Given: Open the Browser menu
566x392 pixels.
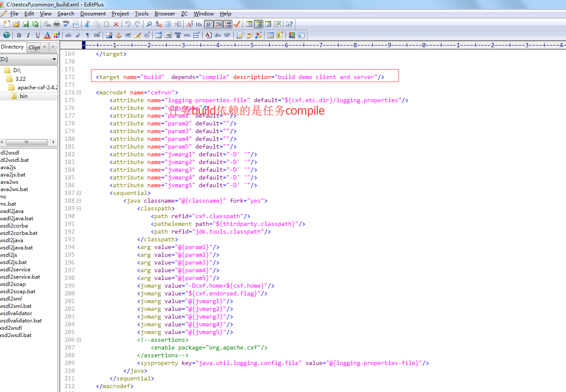Looking at the screenshot, I should pos(165,14).
